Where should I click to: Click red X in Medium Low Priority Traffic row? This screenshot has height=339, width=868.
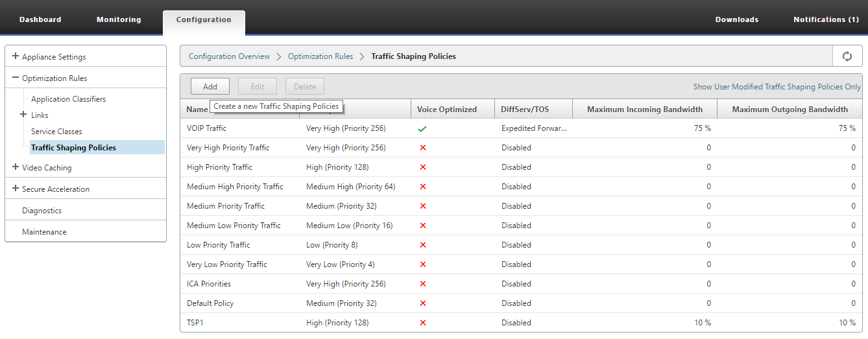[x=423, y=226]
